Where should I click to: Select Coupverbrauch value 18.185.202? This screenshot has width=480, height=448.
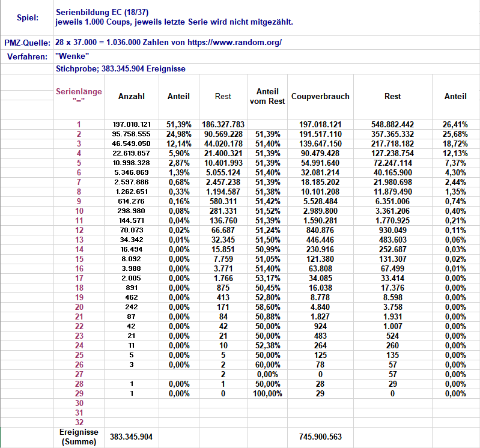[x=320, y=182]
